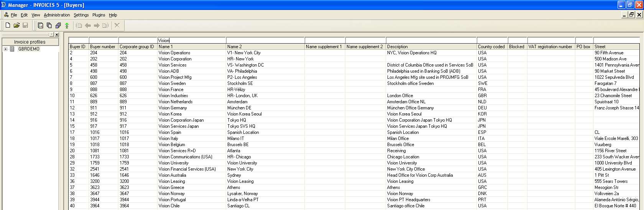The image size is (644, 210).
Task: Click the Invoice profiles header button
Action: coord(30,42)
